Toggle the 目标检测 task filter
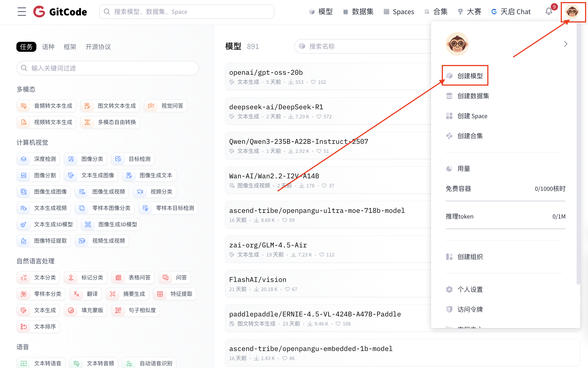Viewport: 588px width, 368px height. [x=133, y=159]
